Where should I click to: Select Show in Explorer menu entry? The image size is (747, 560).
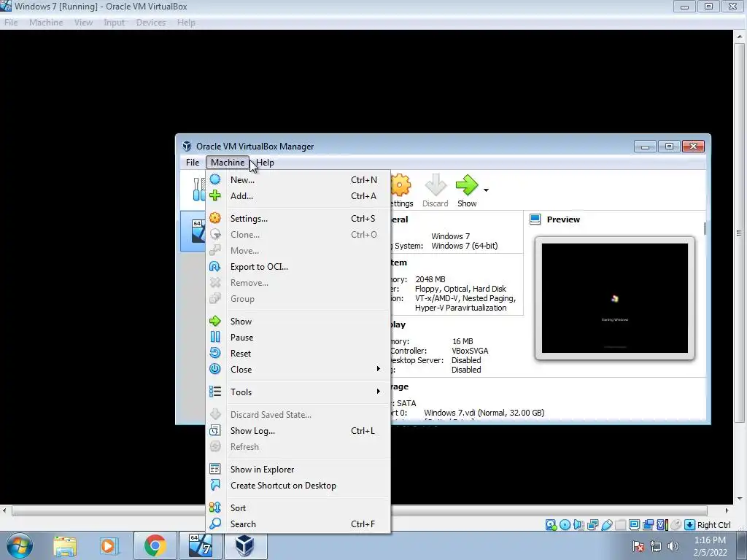(x=298, y=470)
